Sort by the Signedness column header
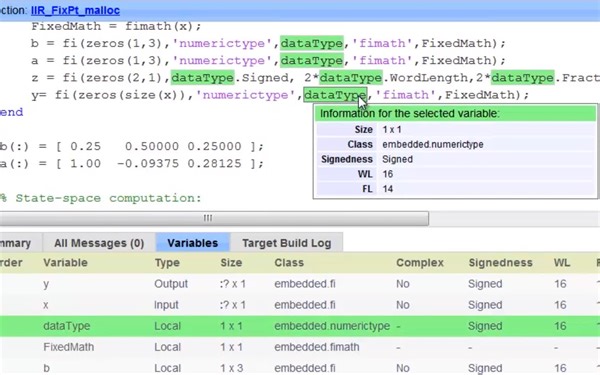The width and height of the screenshot is (600, 375). (x=501, y=262)
